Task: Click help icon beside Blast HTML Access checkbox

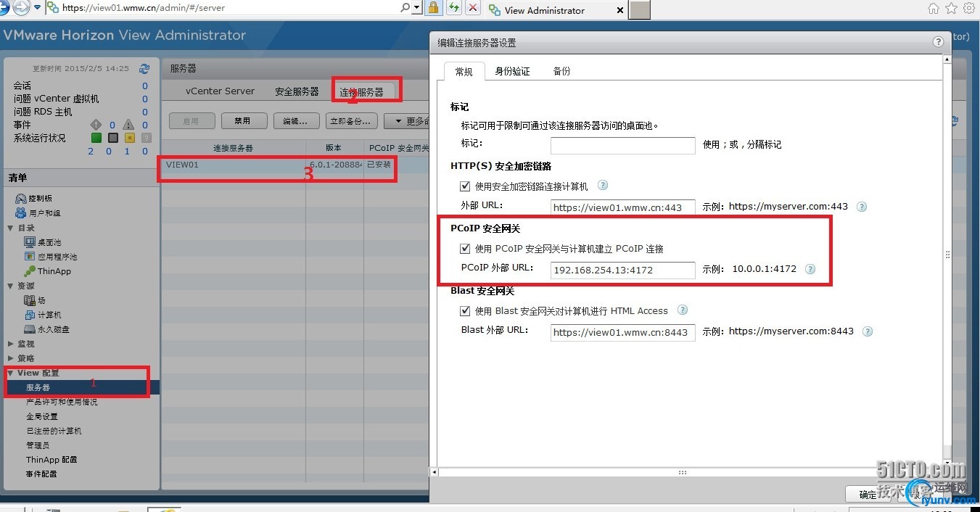Action: pos(683,310)
